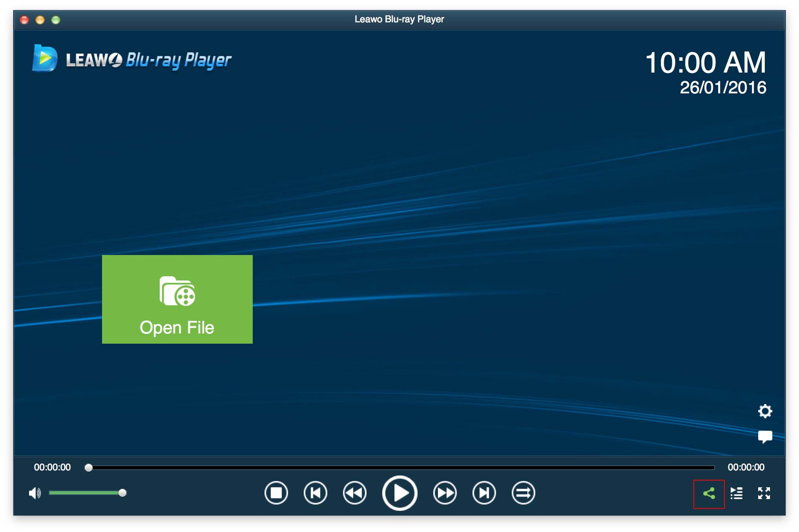Rewind the video
The width and height of the screenshot is (799, 532).
click(354, 493)
